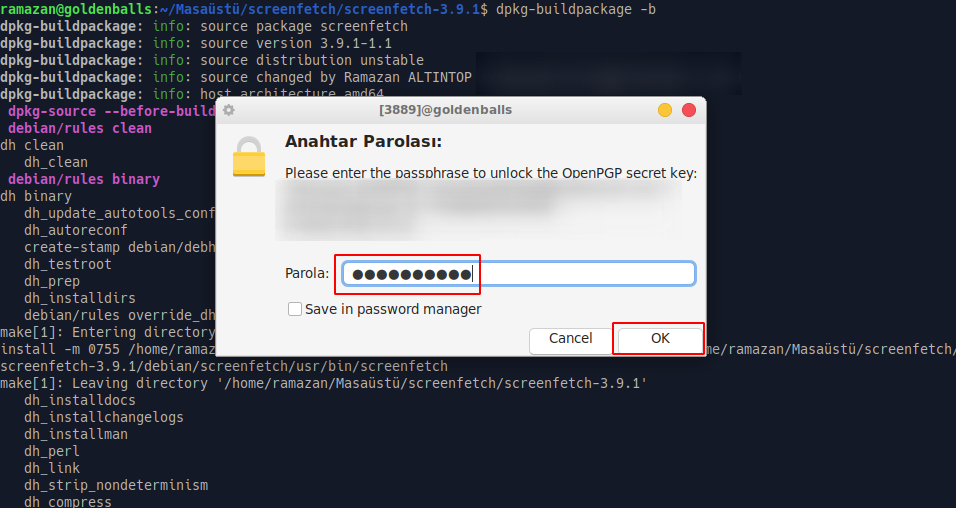This screenshot has height=508, width=956.
Task: Click the 'debian/rules binary' terminal line
Action: (x=84, y=179)
